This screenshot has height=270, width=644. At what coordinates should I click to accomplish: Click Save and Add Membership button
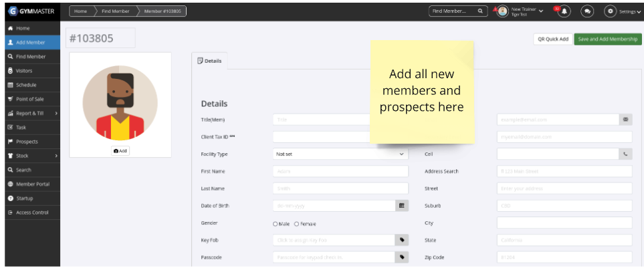[x=607, y=39]
